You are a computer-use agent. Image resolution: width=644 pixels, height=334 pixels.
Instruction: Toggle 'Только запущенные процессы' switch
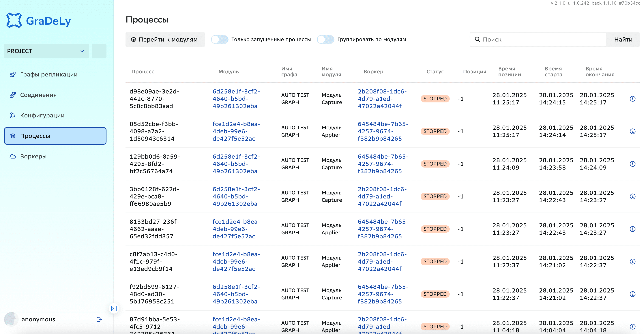tap(220, 40)
